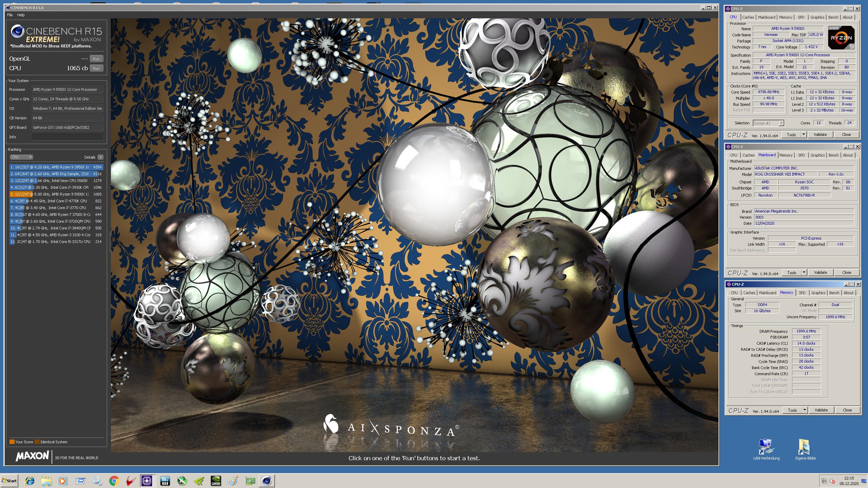Expand ranking Details arrow
This screenshot has width=868, height=488.
[101, 157]
